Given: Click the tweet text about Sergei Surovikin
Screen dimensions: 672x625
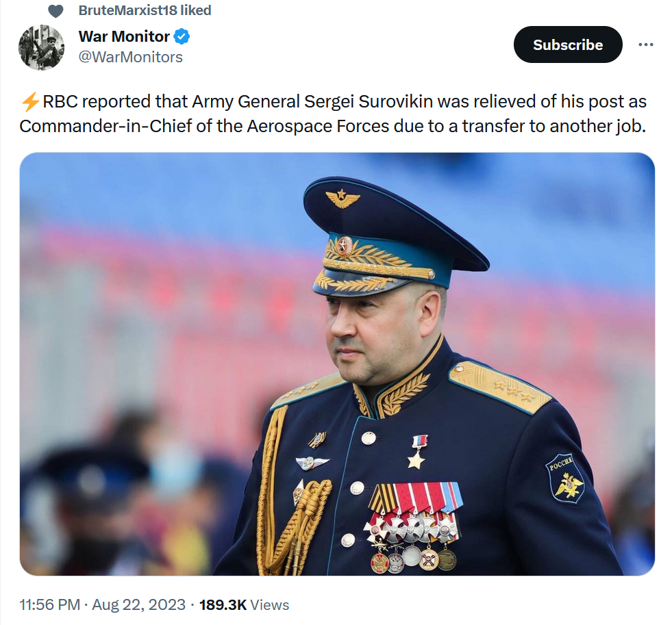Looking at the screenshot, I should (332, 114).
